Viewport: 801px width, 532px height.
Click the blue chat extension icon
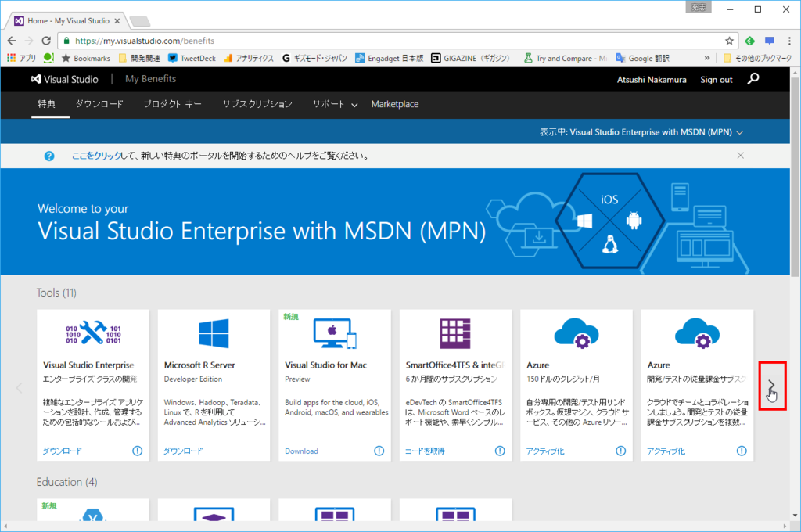pyautogui.click(x=770, y=41)
